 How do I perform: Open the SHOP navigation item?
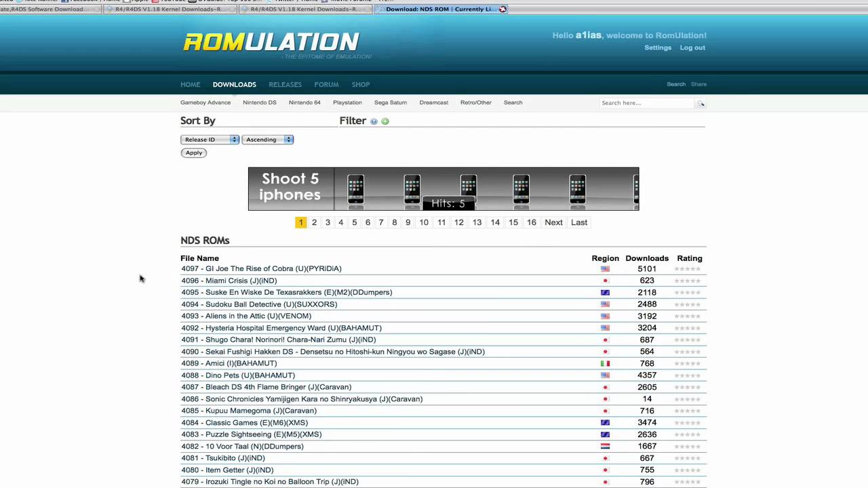tap(360, 85)
